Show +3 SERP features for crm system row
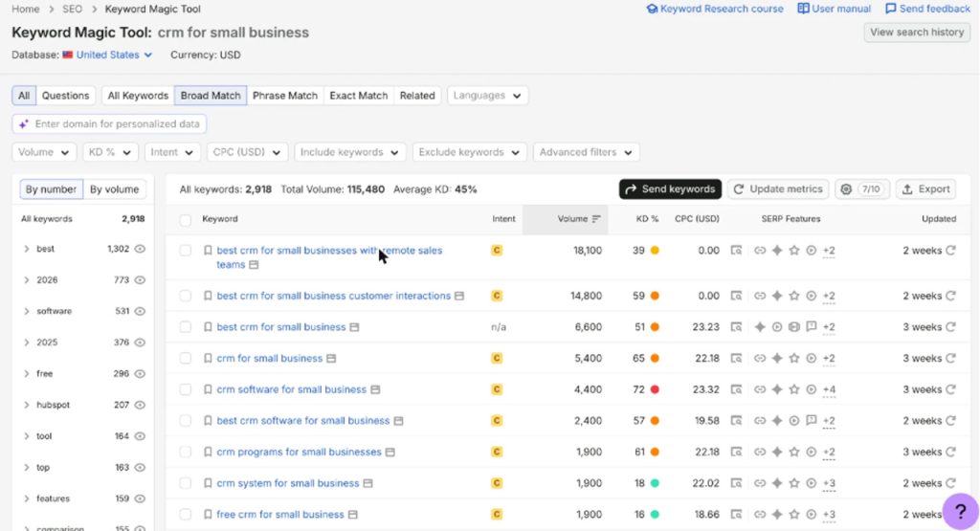The image size is (980, 531). click(829, 483)
